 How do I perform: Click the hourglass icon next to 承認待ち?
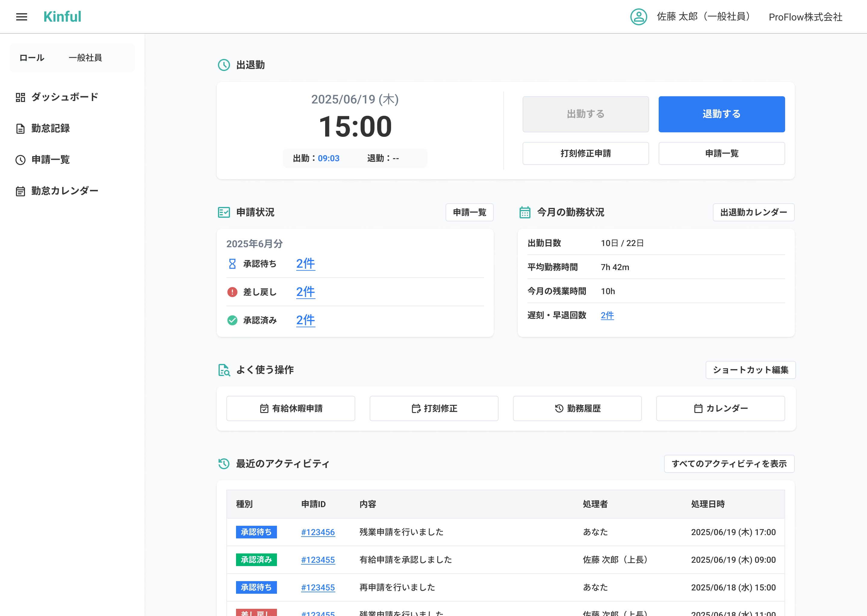232,263
